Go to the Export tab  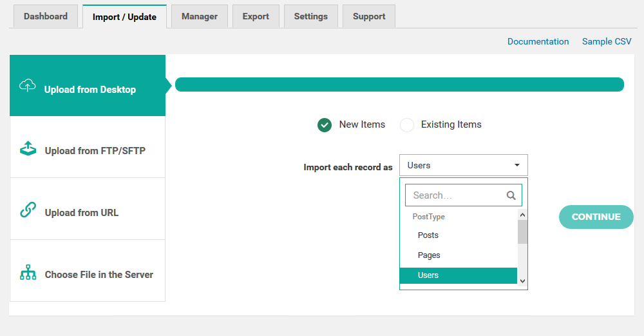pyautogui.click(x=256, y=17)
